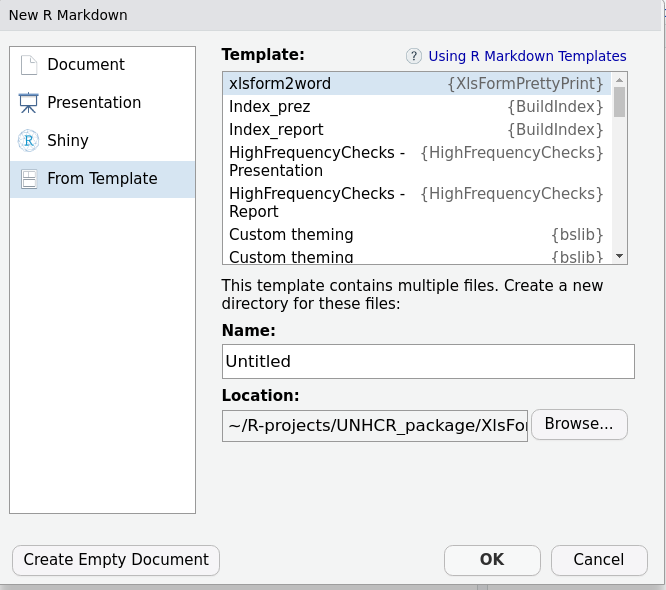Click the {BuildIndex} label beside Index_report

click(555, 130)
